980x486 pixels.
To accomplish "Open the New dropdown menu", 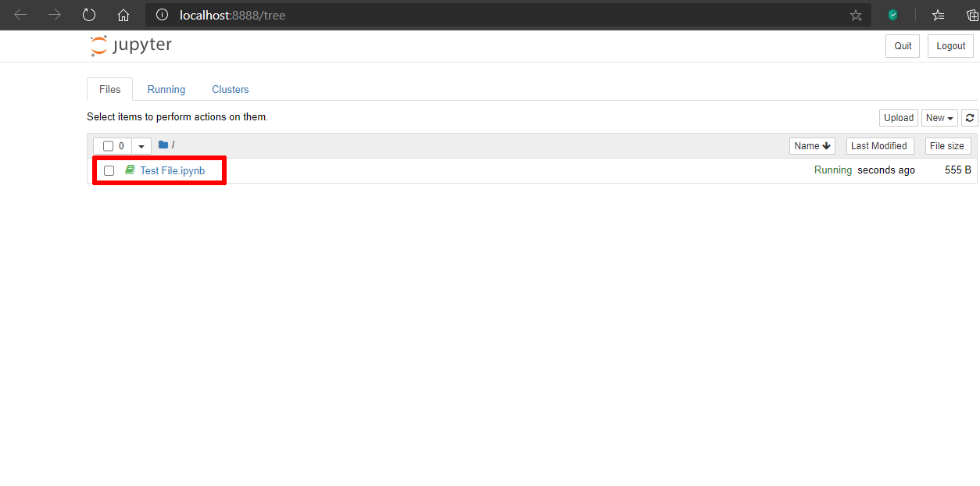I will pos(939,117).
